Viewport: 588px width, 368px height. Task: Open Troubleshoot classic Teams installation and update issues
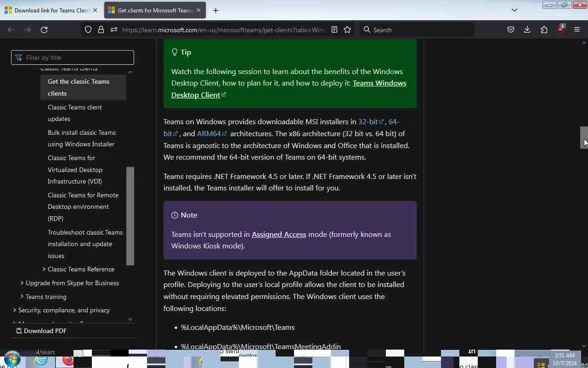[85, 244]
